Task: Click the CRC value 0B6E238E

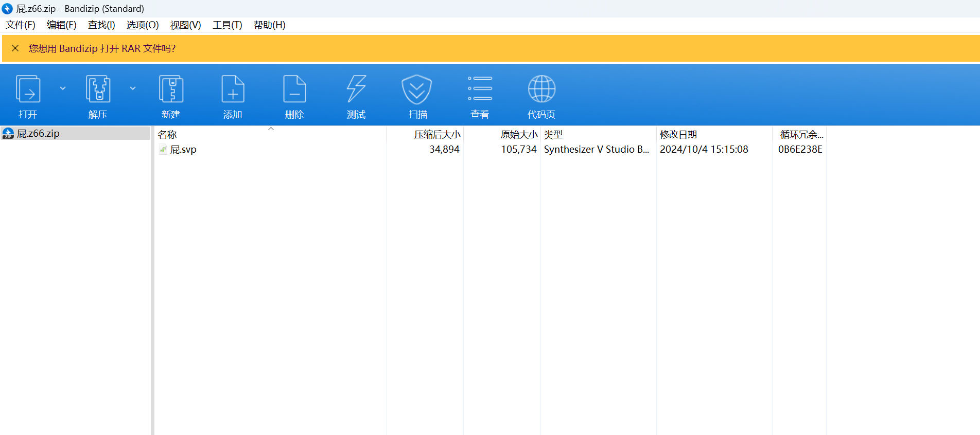Action: (800, 150)
